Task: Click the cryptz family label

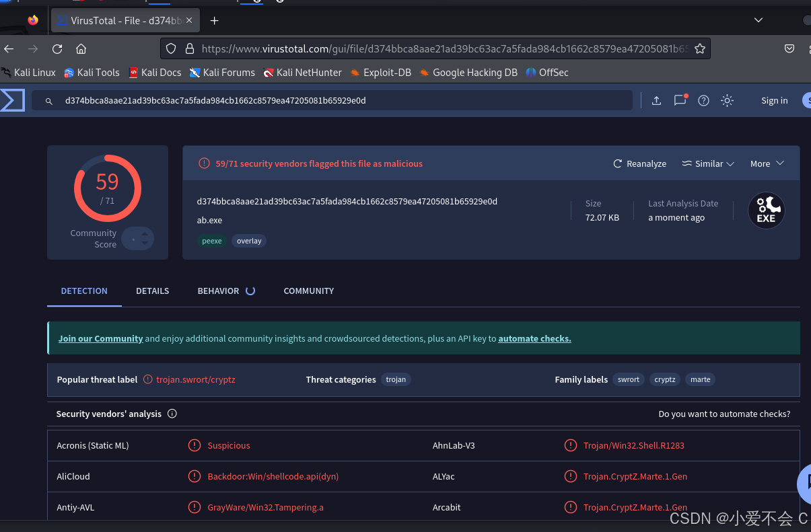Action: tap(665, 379)
